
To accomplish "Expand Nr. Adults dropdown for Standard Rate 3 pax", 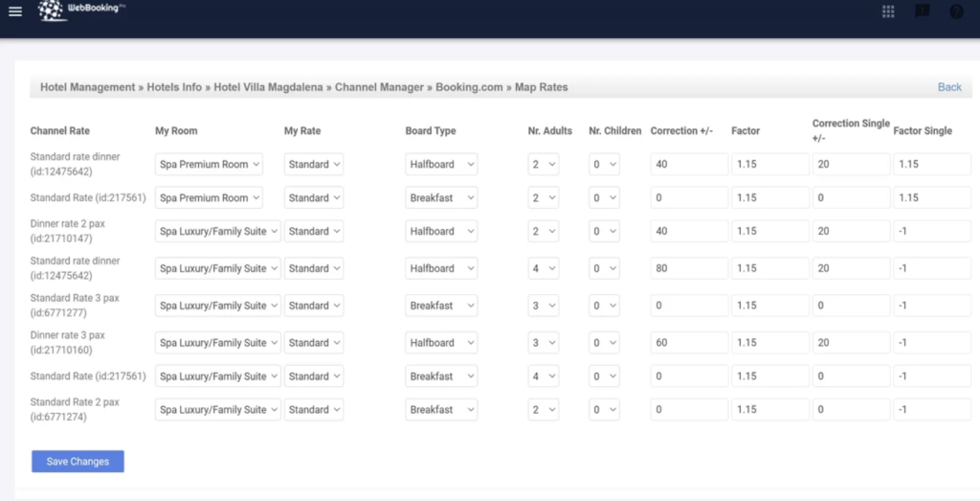I will click(545, 306).
